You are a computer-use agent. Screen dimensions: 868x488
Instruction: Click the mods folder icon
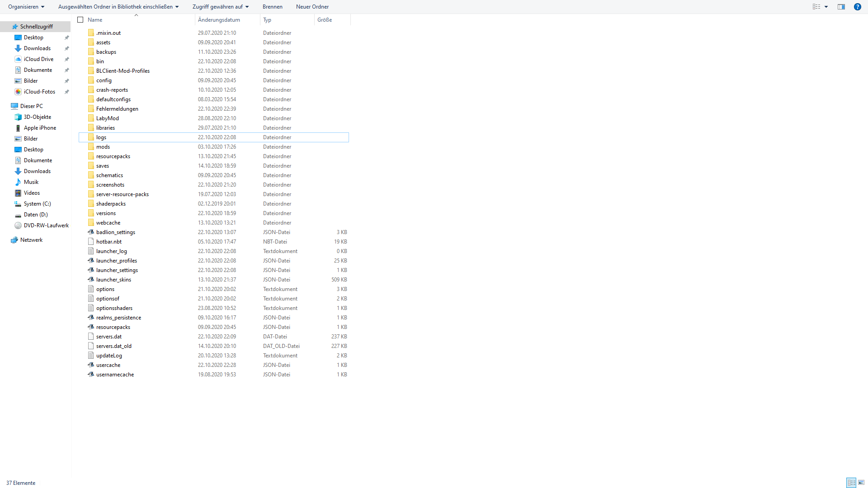(x=91, y=147)
